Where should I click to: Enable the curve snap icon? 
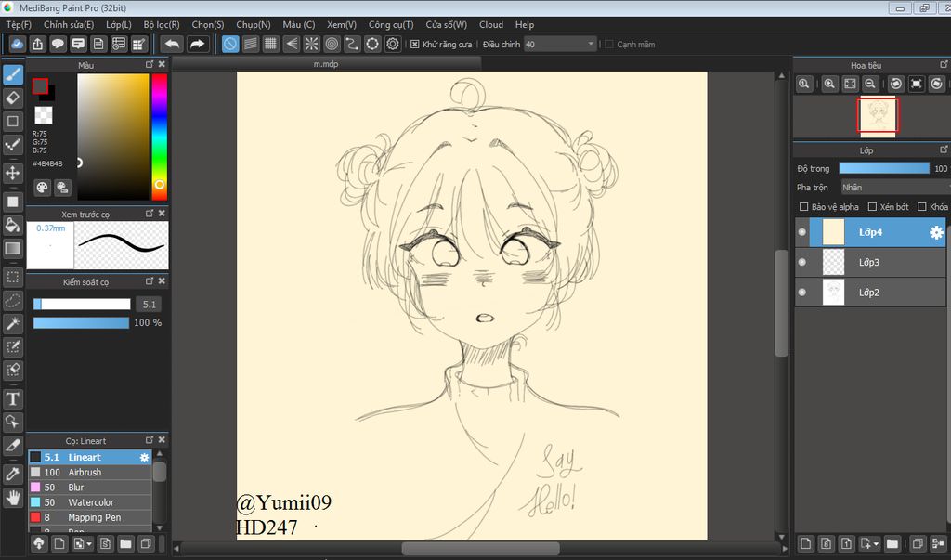352,44
